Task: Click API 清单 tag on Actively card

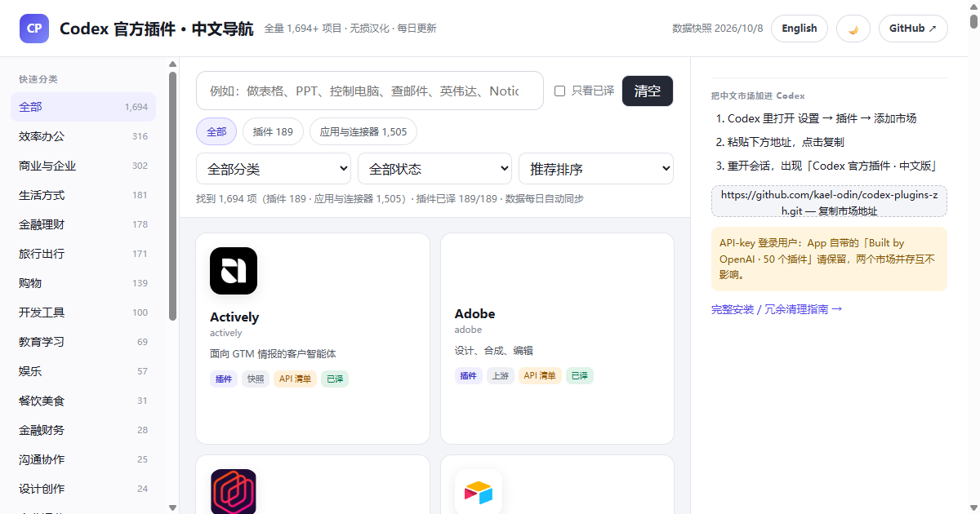Action: tap(295, 379)
